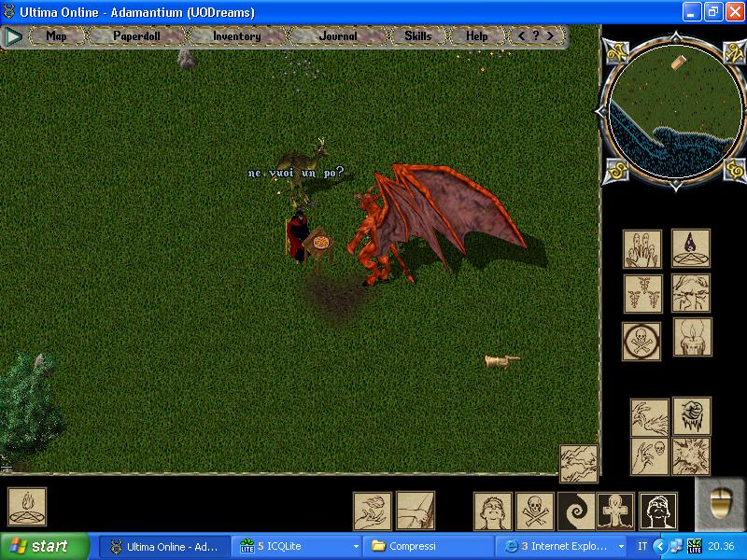Cast the lightning cracks spell at view corner

click(579, 464)
